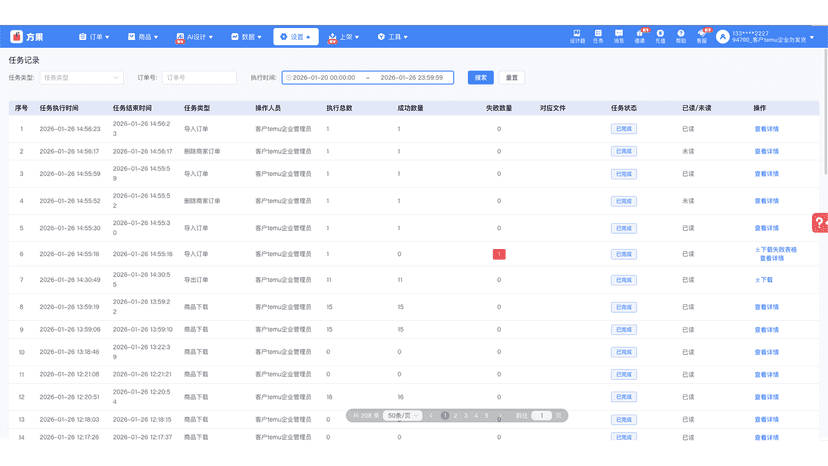Viewport: 828px width, 466px height.
Task: Click the 前往 page number input
Action: tap(541, 416)
